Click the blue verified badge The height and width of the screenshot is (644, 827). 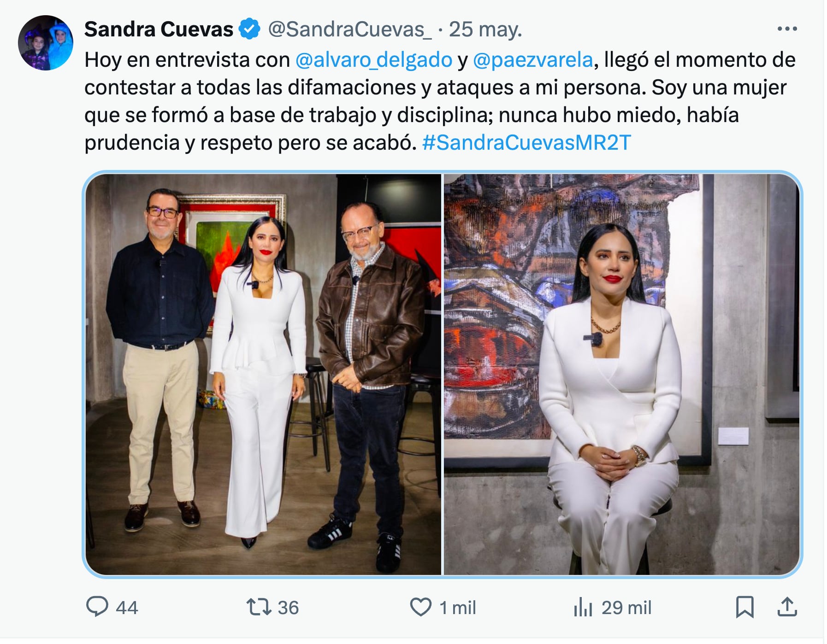(x=250, y=29)
